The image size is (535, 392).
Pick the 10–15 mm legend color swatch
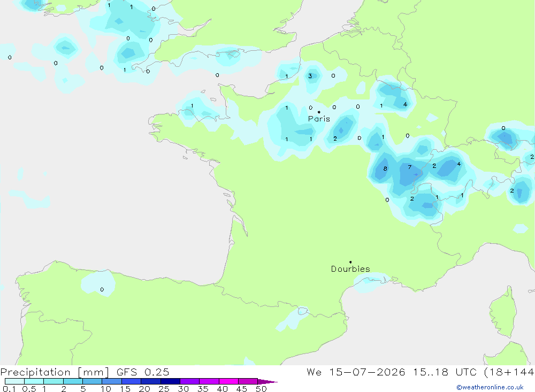(112, 381)
